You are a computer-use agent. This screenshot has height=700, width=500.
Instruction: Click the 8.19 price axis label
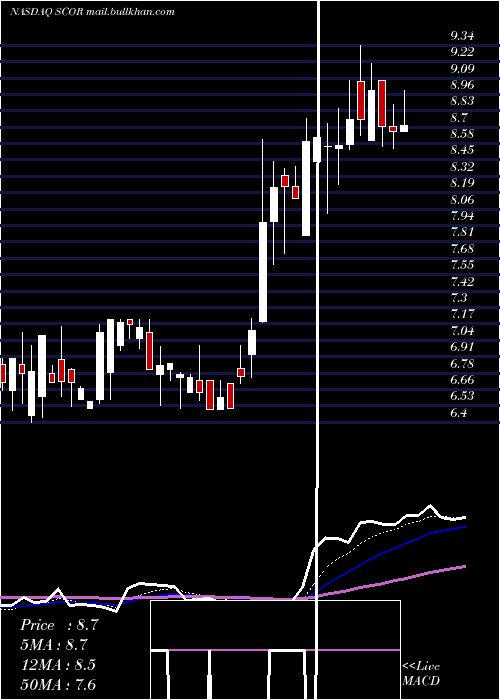coord(462,183)
